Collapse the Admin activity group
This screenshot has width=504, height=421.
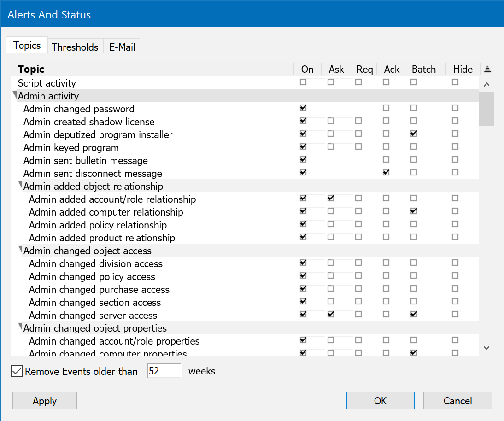click(x=15, y=94)
